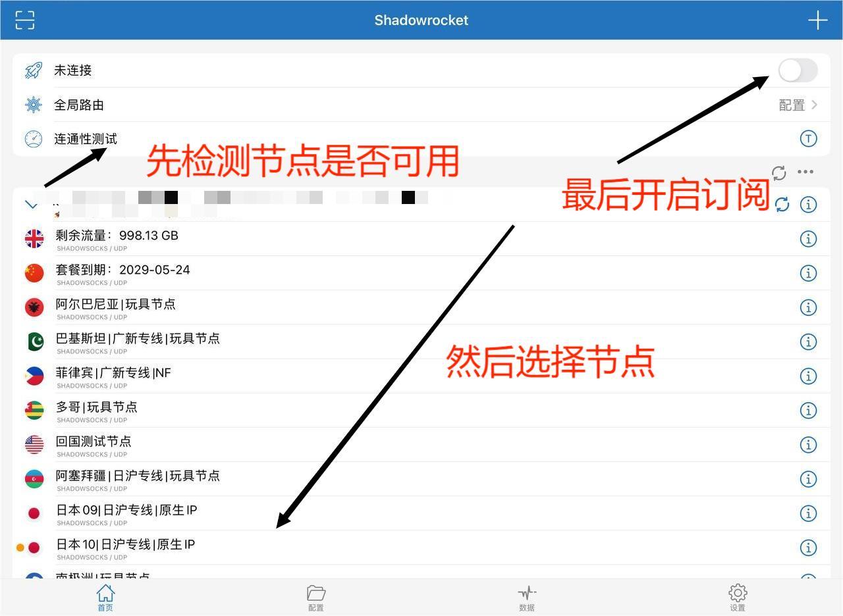This screenshot has width=843, height=616.
Task: Switch to the 配置 tab
Action: (316, 598)
